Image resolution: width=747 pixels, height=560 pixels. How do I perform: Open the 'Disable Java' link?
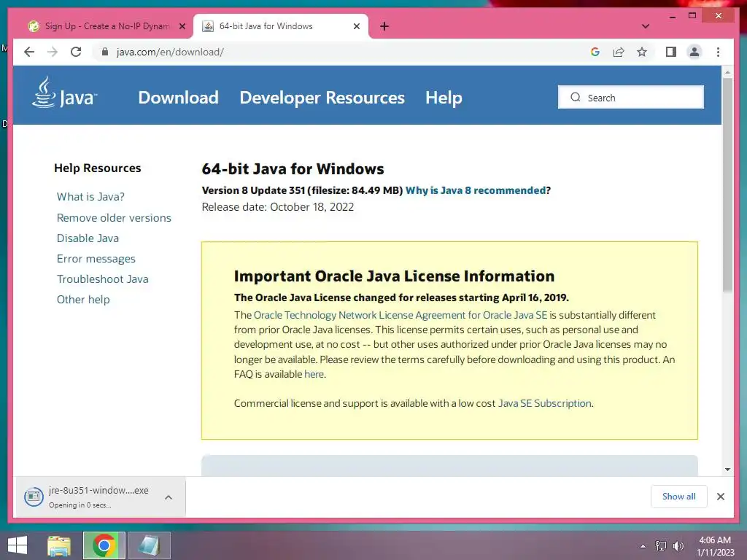coord(88,238)
